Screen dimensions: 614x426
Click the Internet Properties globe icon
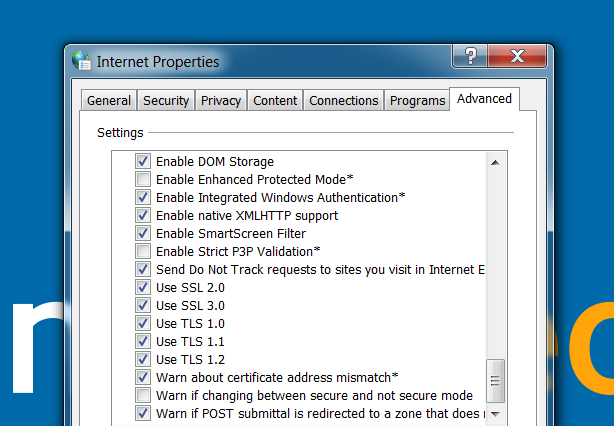pyautogui.click(x=81, y=61)
